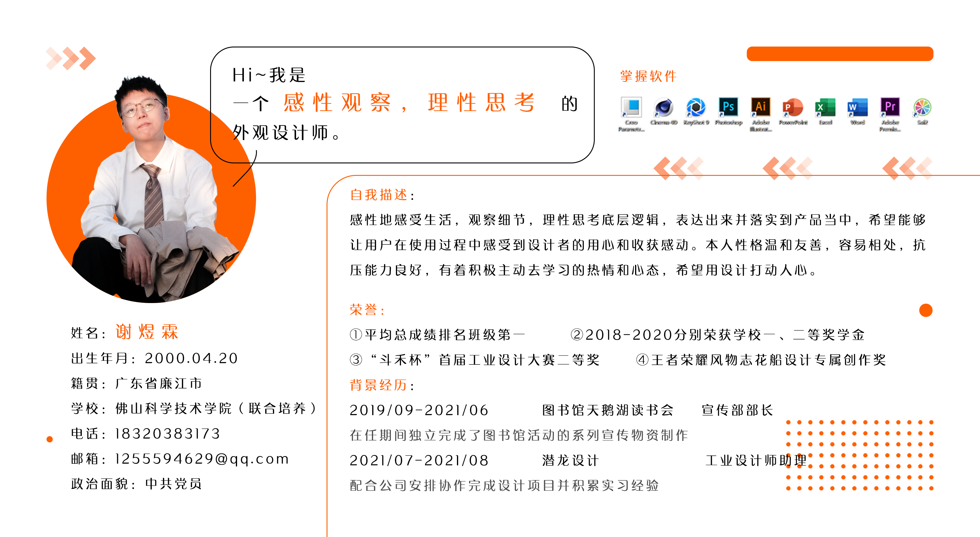Click the PowerPoint icon

tap(793, 108)
